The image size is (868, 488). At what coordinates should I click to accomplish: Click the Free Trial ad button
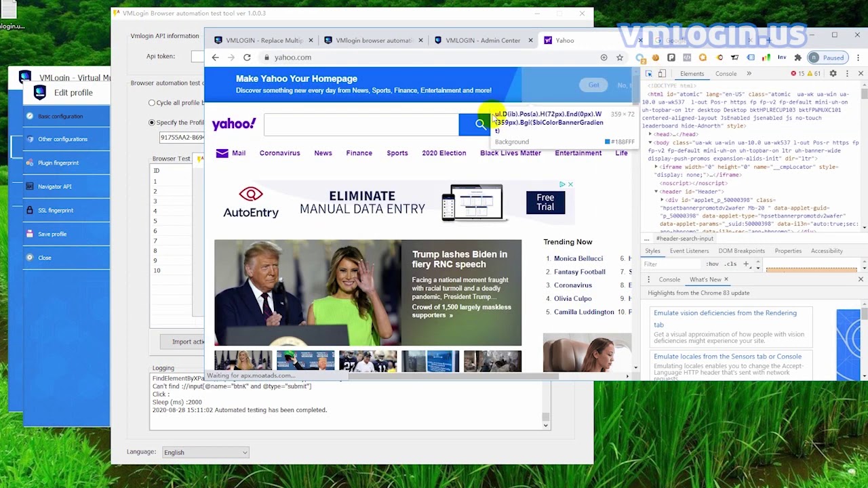pos(545,203)
